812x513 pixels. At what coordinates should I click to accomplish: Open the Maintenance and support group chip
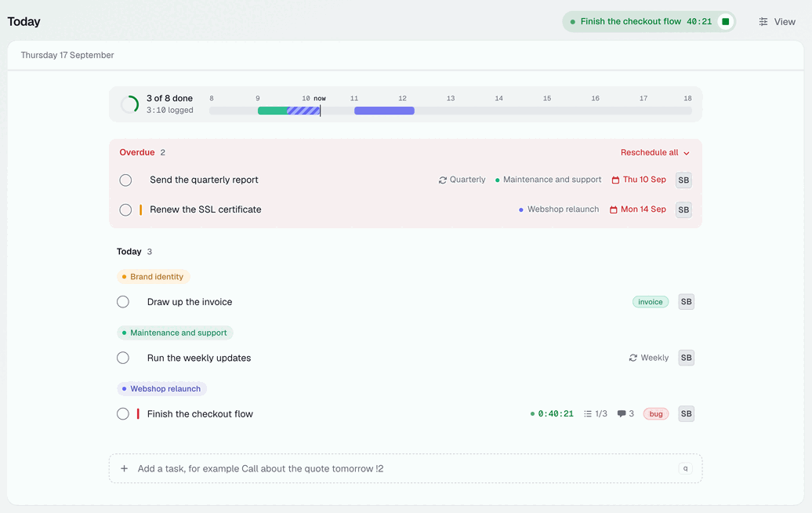175,333
